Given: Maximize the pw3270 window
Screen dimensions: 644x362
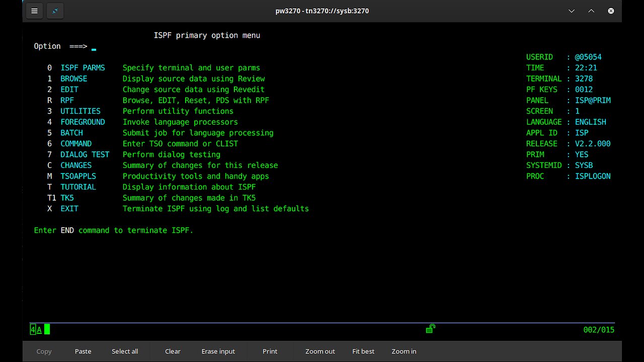Looking at the screenshot, I should pos(591,11).
